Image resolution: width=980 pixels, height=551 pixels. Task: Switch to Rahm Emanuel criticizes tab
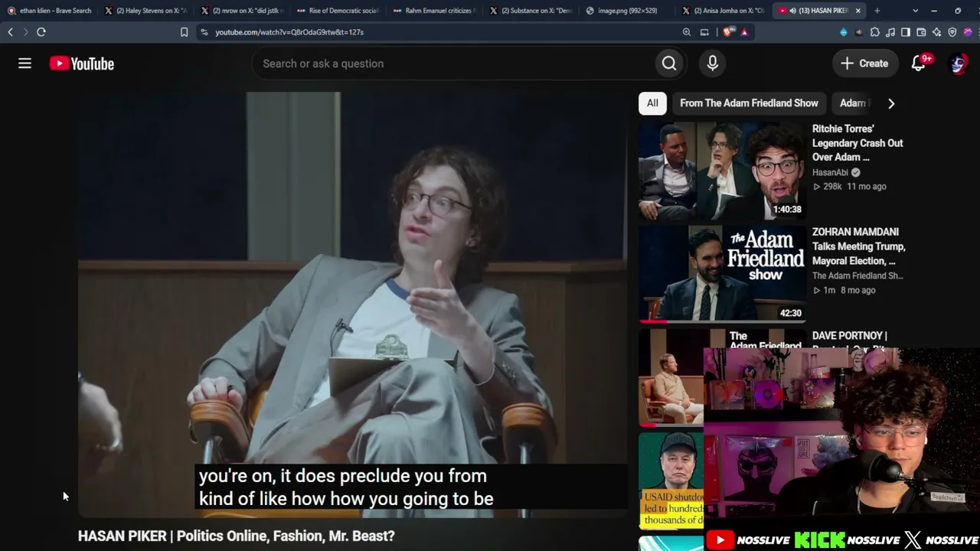click(434, 11)
